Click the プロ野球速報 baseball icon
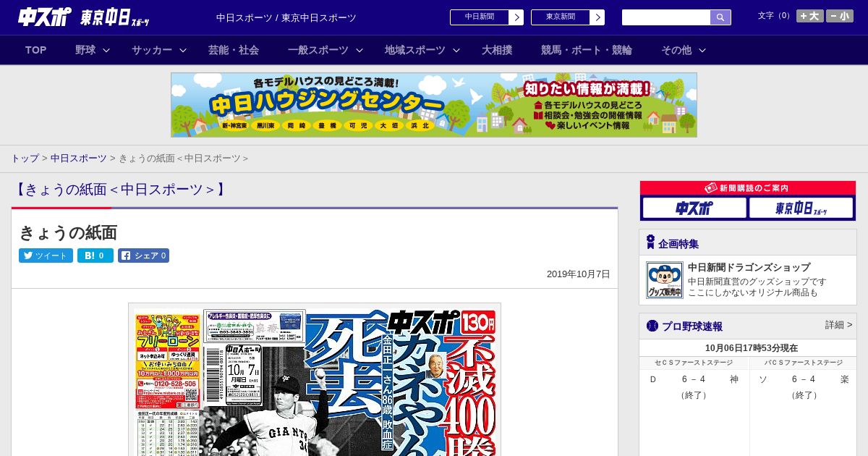This screenshot has width=868, height=456. pyautogui.click(x=652, y=326)
